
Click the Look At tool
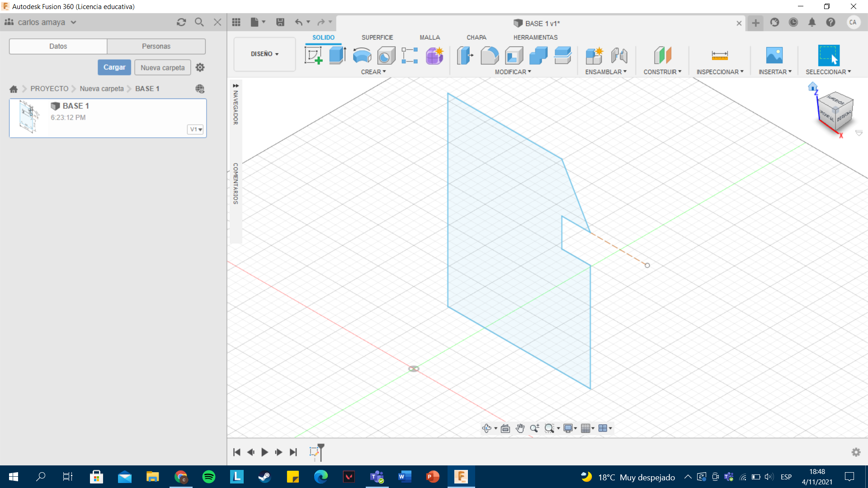505,428
